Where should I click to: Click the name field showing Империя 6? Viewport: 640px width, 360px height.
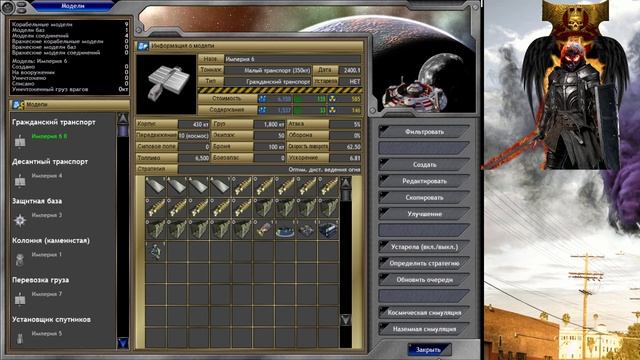(292, 59)
